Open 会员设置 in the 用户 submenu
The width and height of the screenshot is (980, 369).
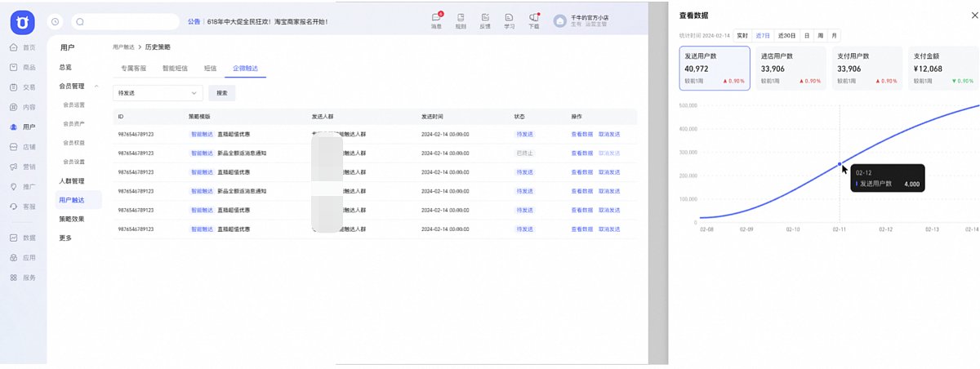(x=74, y=162)
